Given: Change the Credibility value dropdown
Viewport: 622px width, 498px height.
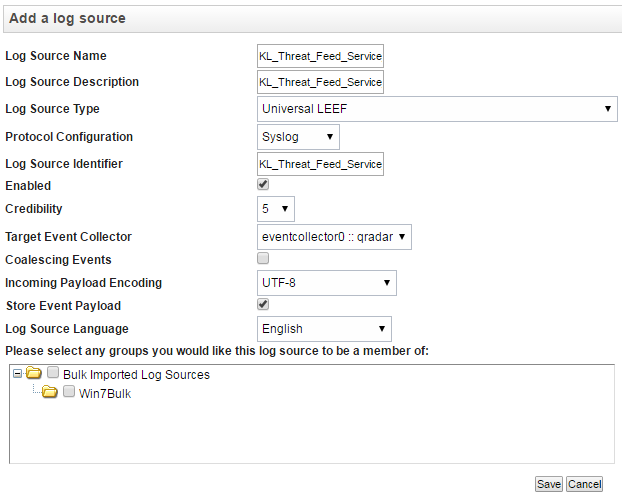Looking at the screenshot, I should 276,208.
